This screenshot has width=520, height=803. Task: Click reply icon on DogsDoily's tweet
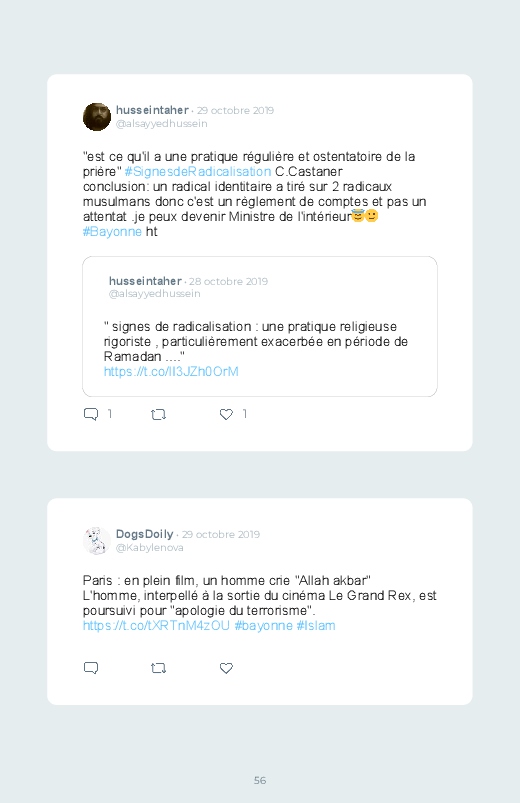pyautogui.click(x=91, y=668)
